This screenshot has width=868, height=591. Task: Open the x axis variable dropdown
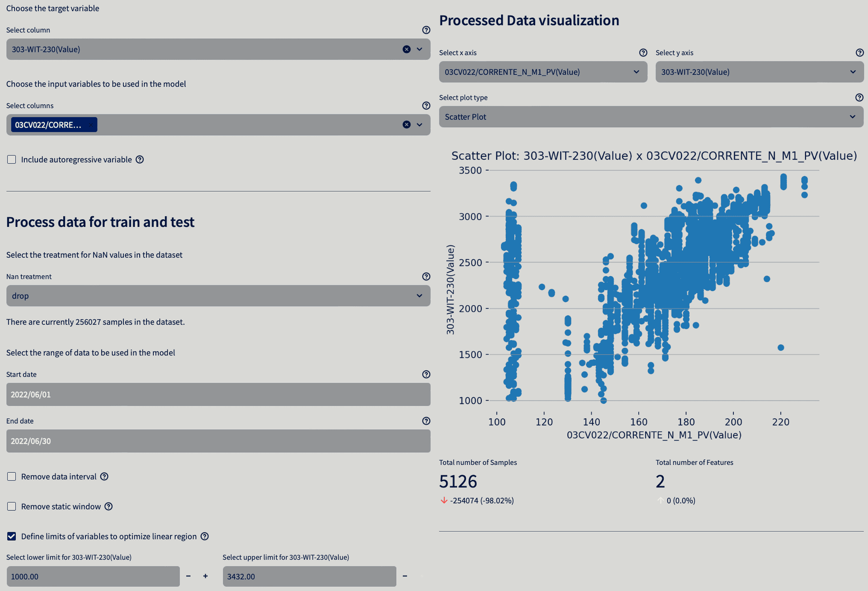point(543,72)
